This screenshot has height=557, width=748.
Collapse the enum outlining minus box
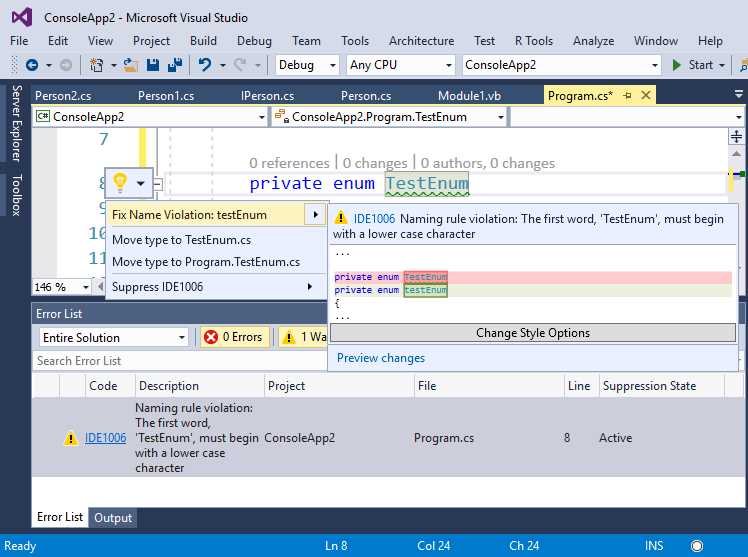157,184
